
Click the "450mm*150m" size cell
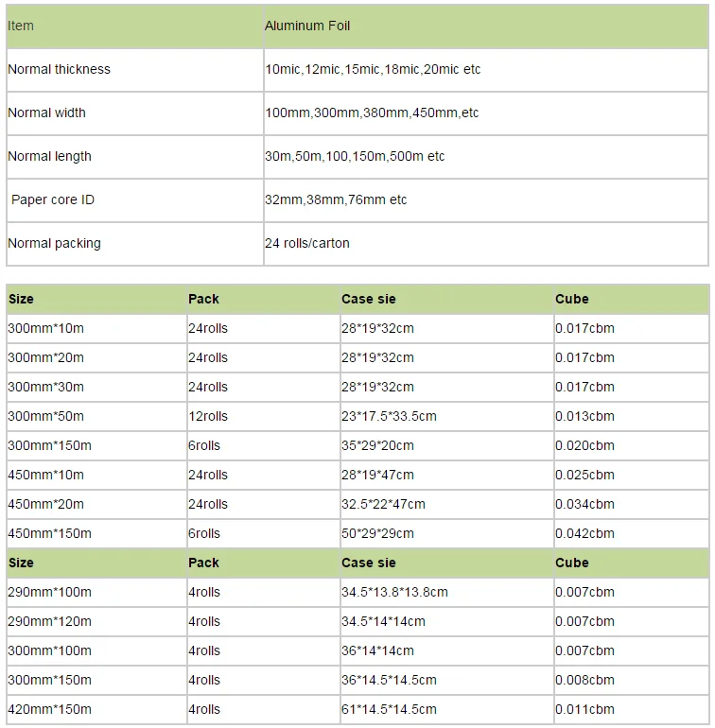tap(49, 533)
